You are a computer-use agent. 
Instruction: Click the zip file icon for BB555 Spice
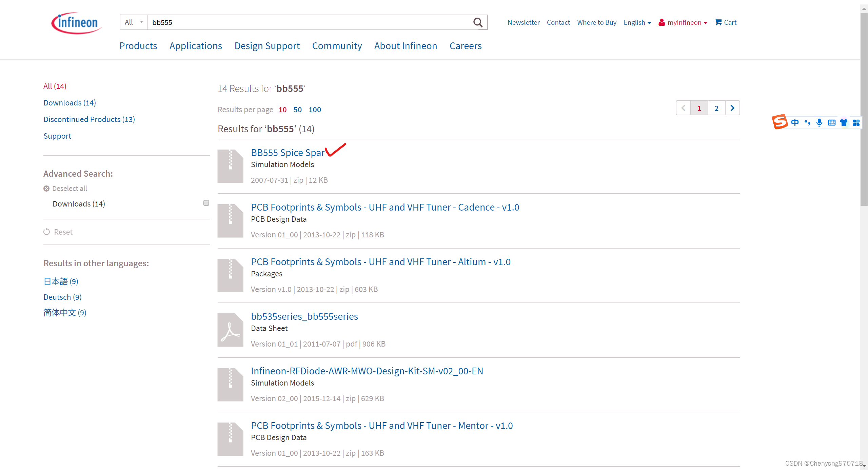pyautogui.click(x=230, y=166)
